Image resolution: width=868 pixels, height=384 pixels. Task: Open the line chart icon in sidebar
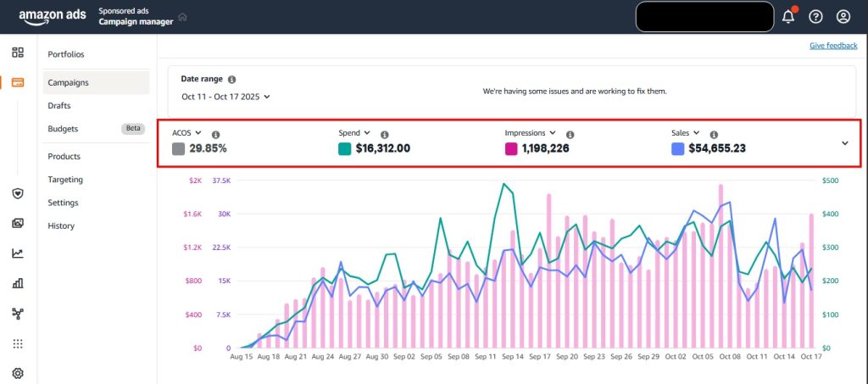click(x=18, y=253)
